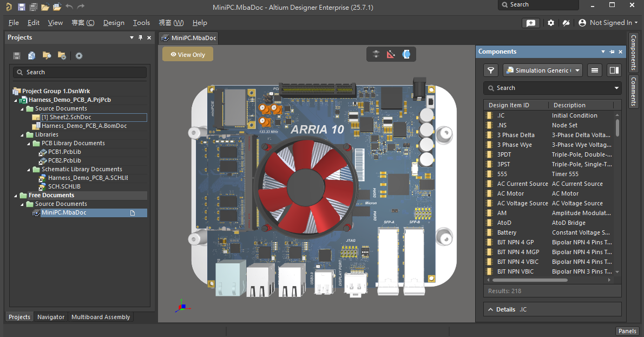The width and height of the screenshot is (644, 337).
Task: Click the Projects panel Search field
Action: pyautogui.click(x=80, y=73)
